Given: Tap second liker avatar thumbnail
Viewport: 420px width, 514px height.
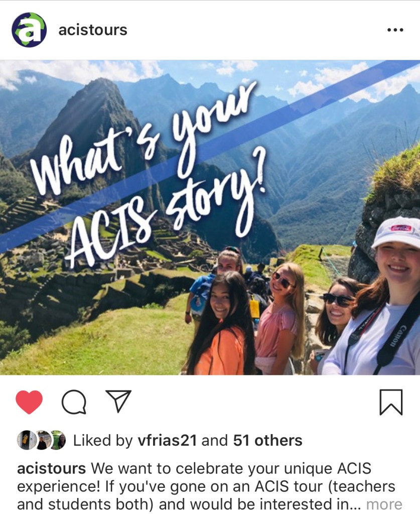Looking at the screenshot, I should [42, 440].
